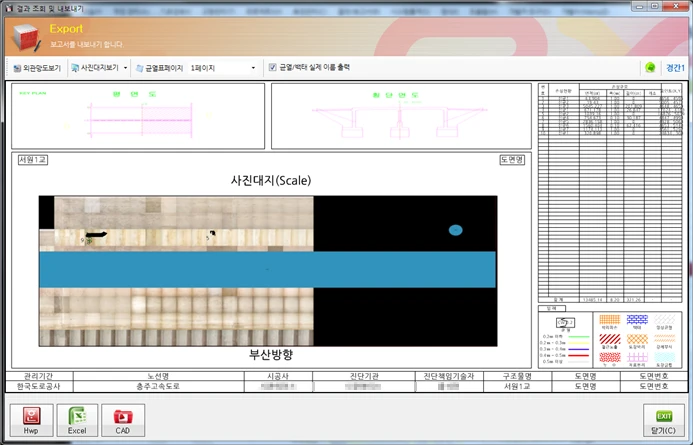
Task: Close the dialog with 닫기(C)
Action: [664, 420]
